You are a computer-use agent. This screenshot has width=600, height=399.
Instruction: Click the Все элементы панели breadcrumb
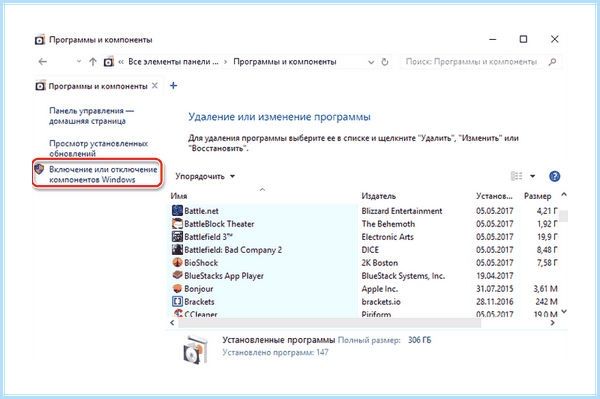[x=173, y=62]
